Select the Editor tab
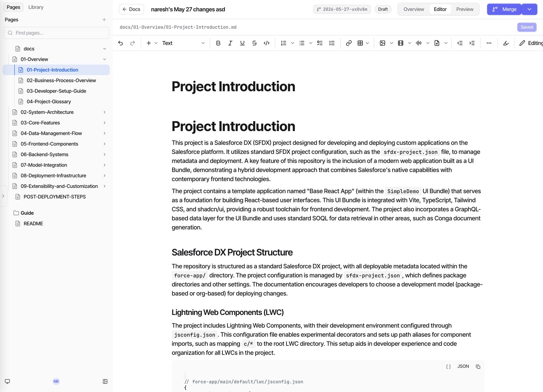The height and width of the screenshot is (392, 543). pos(440,10)
